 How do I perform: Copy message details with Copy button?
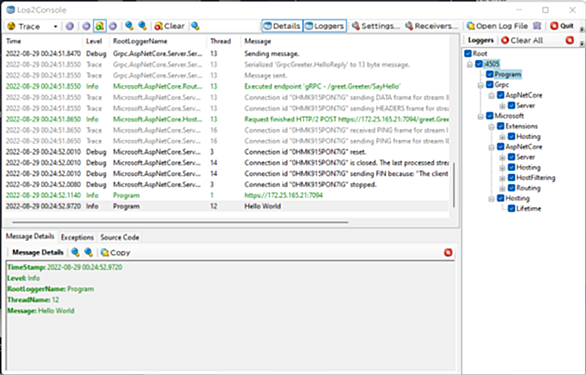tap(115, 253)
